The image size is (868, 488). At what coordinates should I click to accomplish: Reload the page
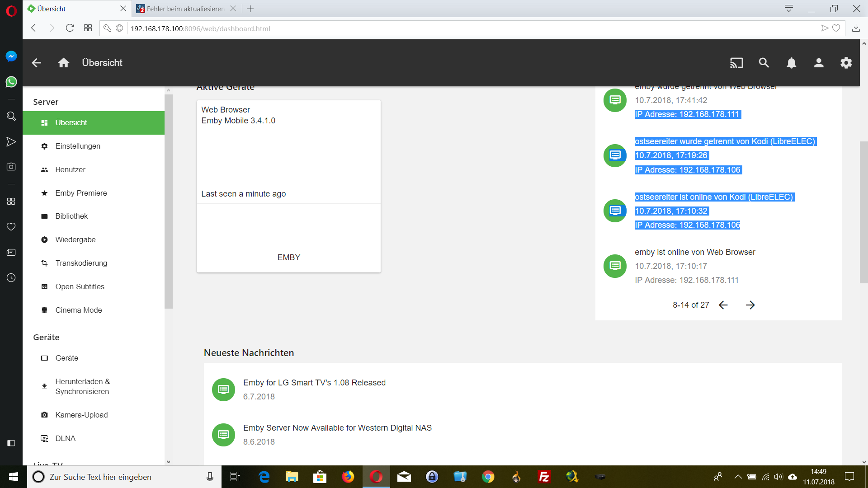[70, 28]
